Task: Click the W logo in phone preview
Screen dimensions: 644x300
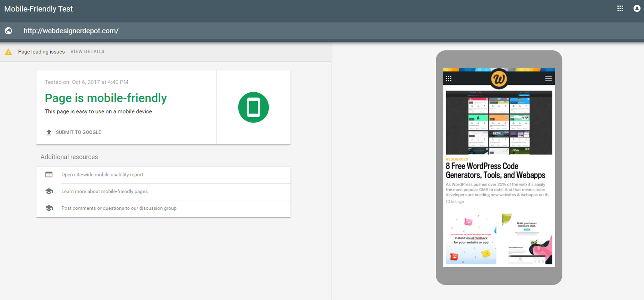Action: [499, 79]
